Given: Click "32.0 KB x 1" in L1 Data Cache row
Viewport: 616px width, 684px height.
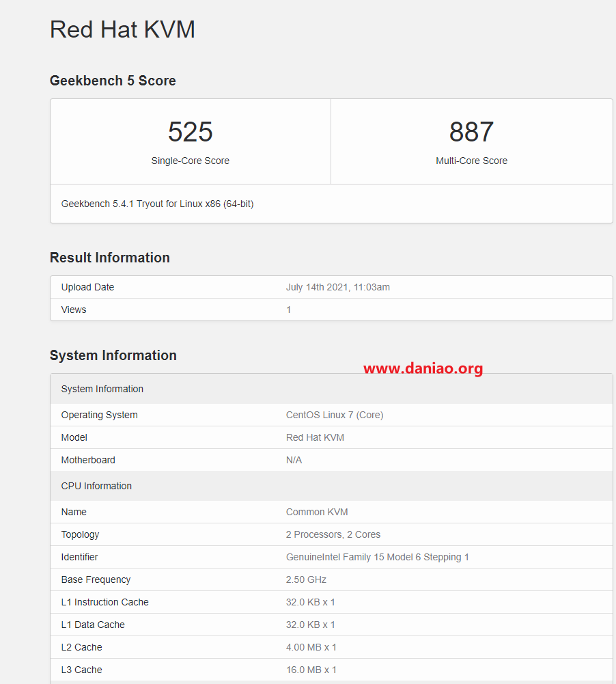Looking at the screenshot, I should coord(311,625).
